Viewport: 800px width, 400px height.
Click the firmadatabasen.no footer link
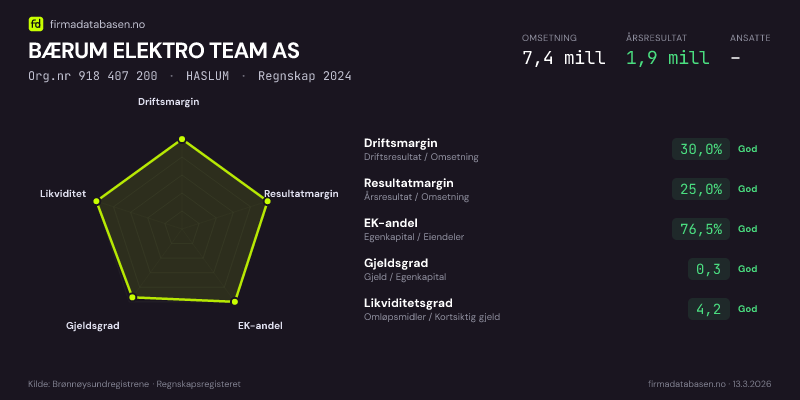point(687,384)
